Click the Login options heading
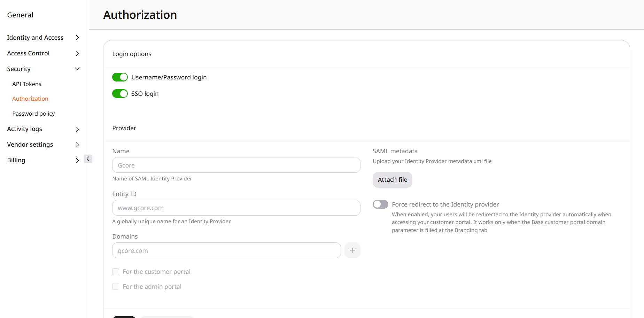This screenshot has height=318, width=644. point(132,54)
